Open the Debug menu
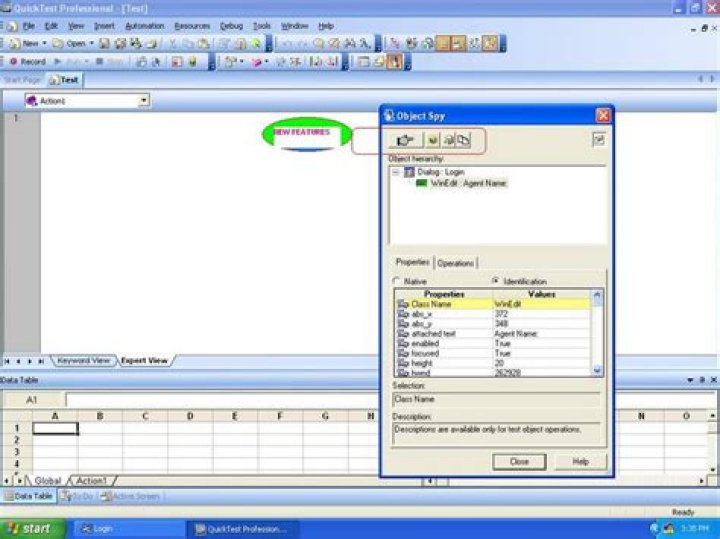 pyautogui.click(x=231, y=26)
